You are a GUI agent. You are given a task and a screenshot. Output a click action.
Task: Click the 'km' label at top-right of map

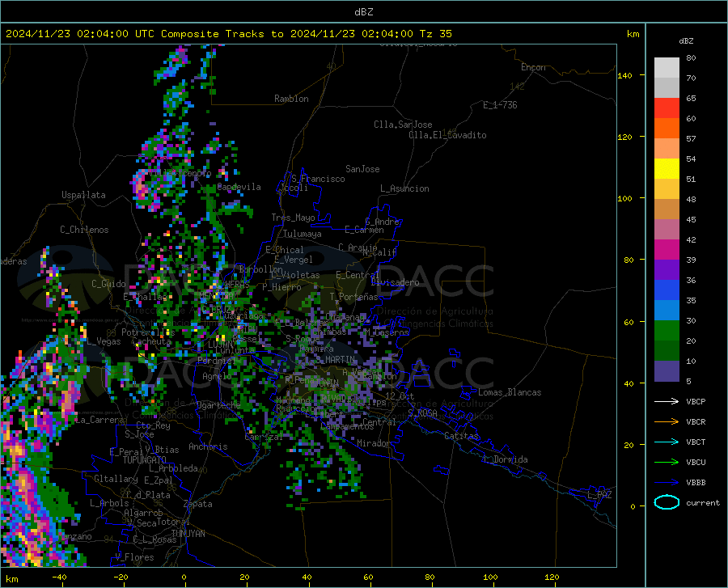point(633,34)
